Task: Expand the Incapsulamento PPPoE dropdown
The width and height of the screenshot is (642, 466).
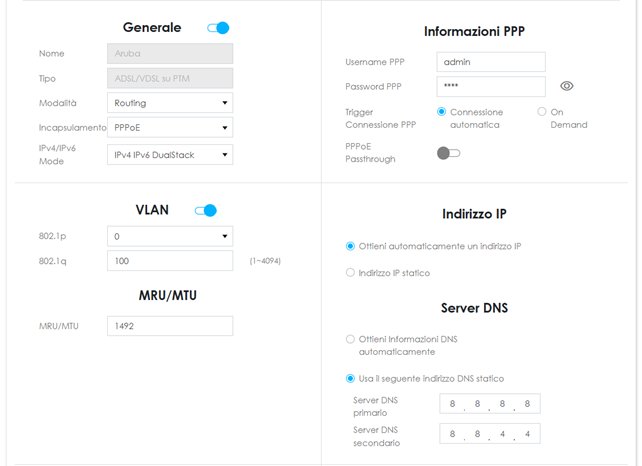Action: coord(169,128)
